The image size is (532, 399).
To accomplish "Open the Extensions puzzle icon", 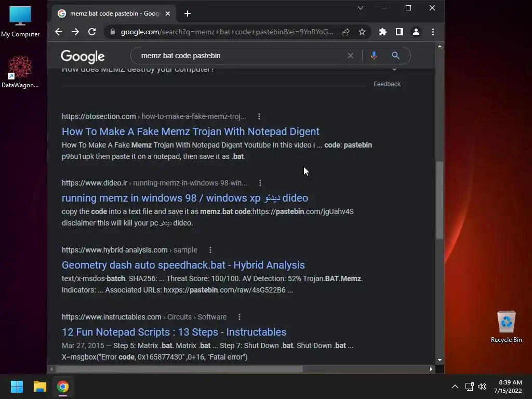I will point(383,32).
